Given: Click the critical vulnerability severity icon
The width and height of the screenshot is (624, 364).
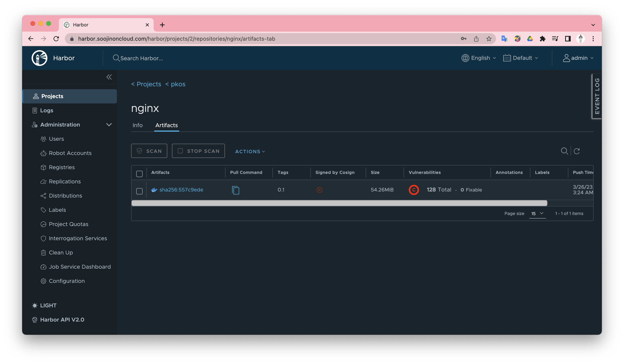Looking at the screenshot, I should (413, 190).
